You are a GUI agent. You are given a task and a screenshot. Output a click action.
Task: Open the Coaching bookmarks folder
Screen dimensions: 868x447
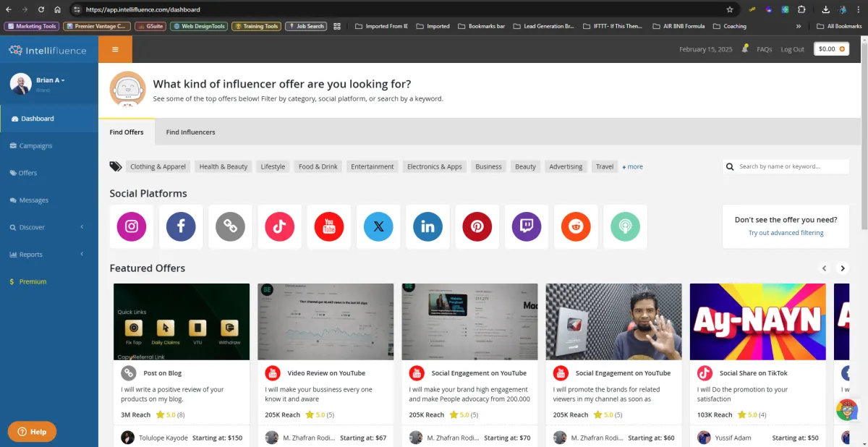click(x=729, y=26)
